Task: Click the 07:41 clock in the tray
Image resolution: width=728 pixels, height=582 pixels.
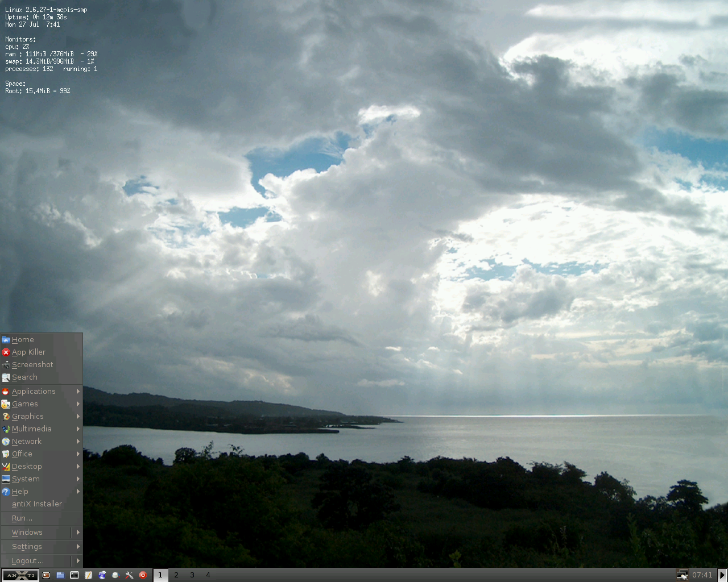Action: (702, 575)
